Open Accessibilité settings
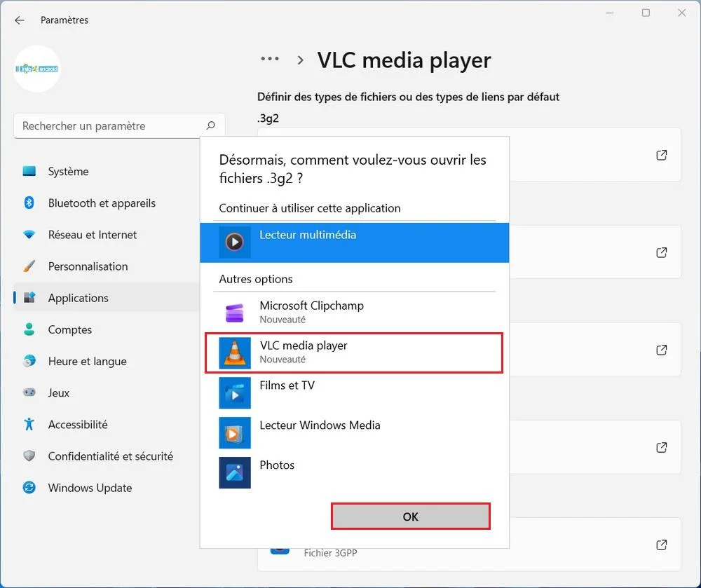The height and width of the screenshot is (588, 701). click(107, 425)
